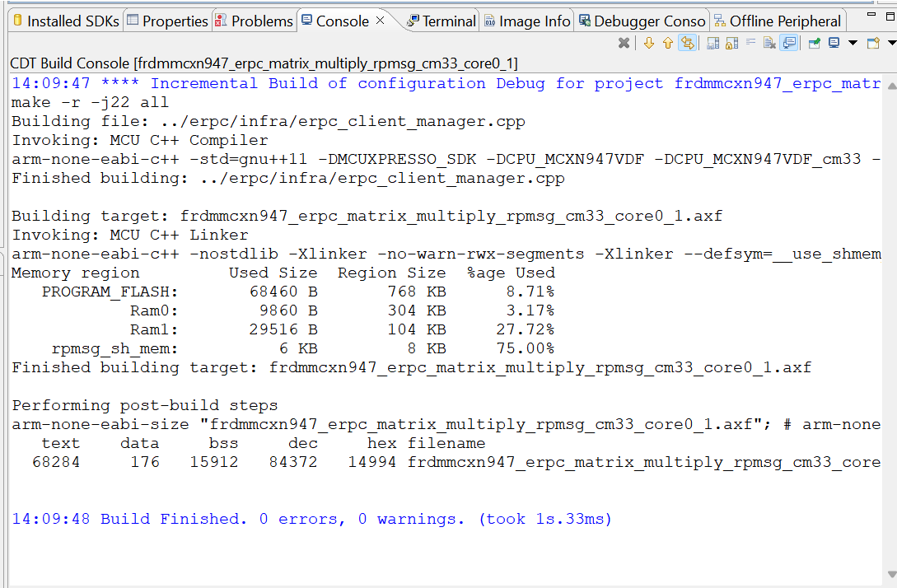897x588 pixels.
Task: Open the Display Selected Console dropdown
Action: point(853,43)
